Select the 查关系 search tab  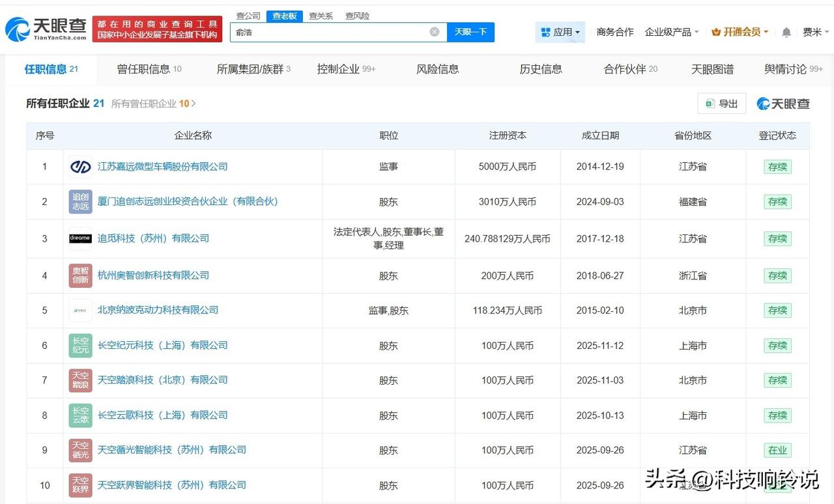point(321,15)
